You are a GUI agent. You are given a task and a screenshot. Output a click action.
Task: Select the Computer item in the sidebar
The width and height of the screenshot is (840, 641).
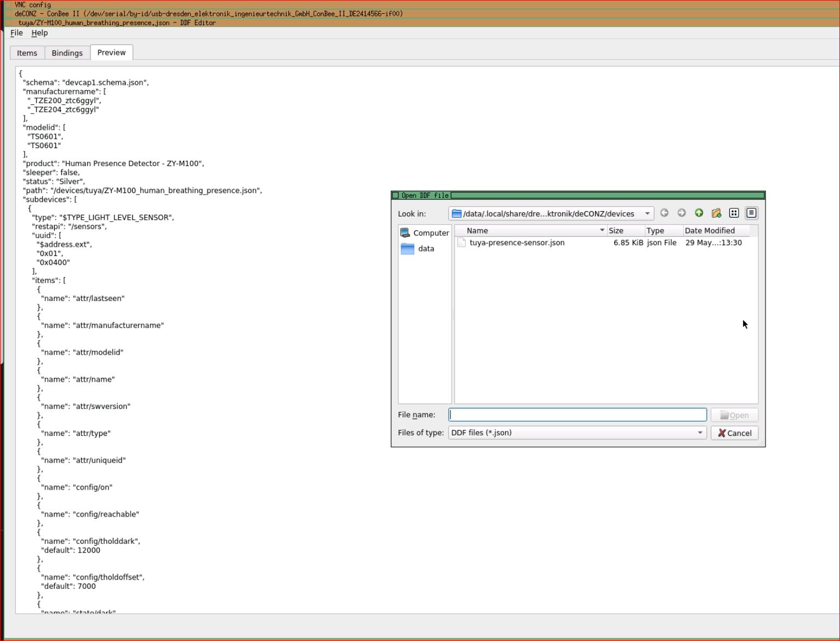430,232
